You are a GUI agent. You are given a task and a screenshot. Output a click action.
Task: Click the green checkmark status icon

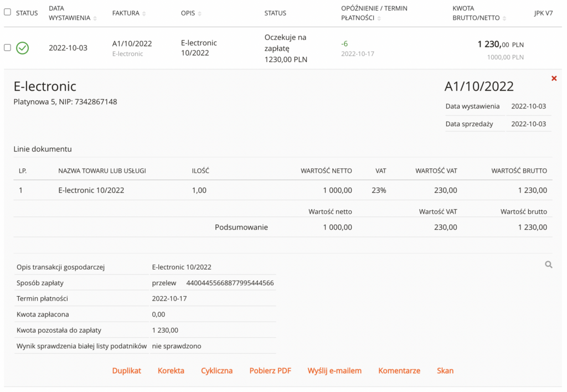point(22,48)
